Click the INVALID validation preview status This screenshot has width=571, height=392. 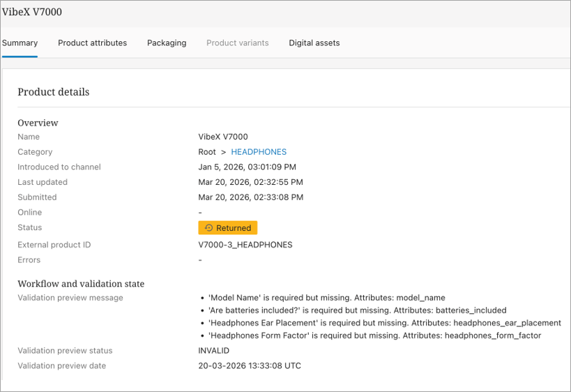[214, 351]
